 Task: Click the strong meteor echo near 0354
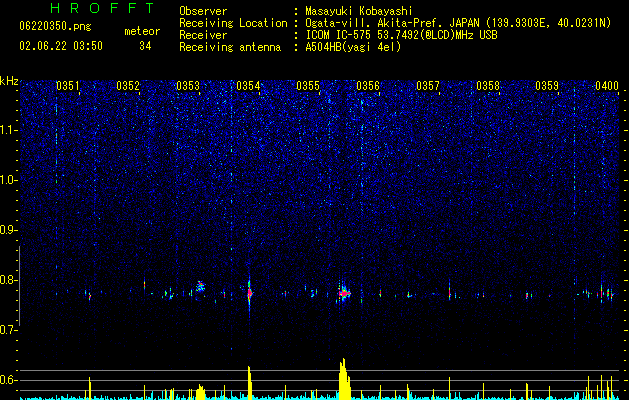[250, 294]
